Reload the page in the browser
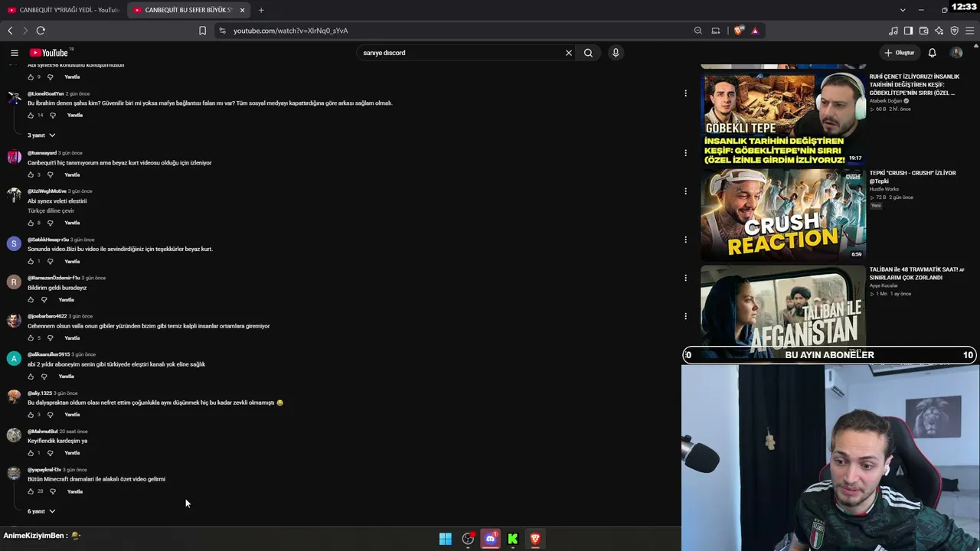 (x=41, y=31)
